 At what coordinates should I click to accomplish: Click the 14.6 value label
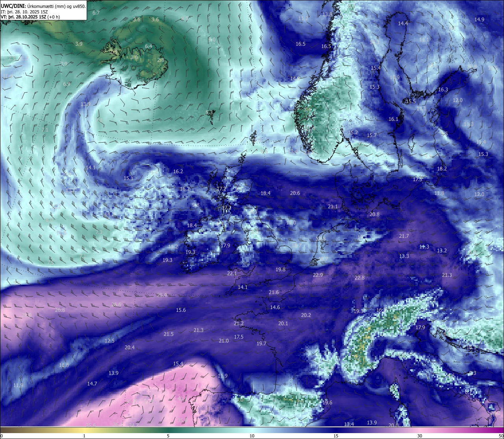coord(275,307)
